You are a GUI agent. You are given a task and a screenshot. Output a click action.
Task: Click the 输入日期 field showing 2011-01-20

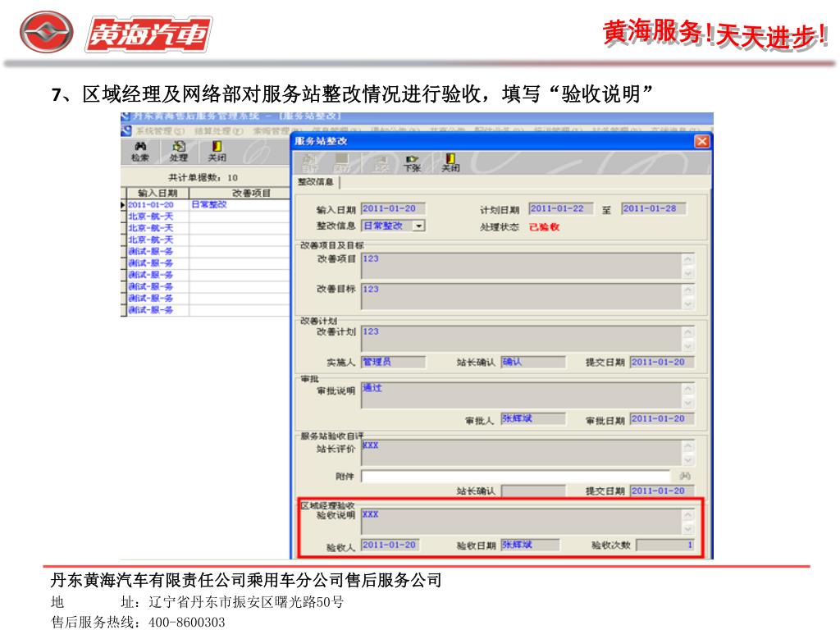click(393, 208)
